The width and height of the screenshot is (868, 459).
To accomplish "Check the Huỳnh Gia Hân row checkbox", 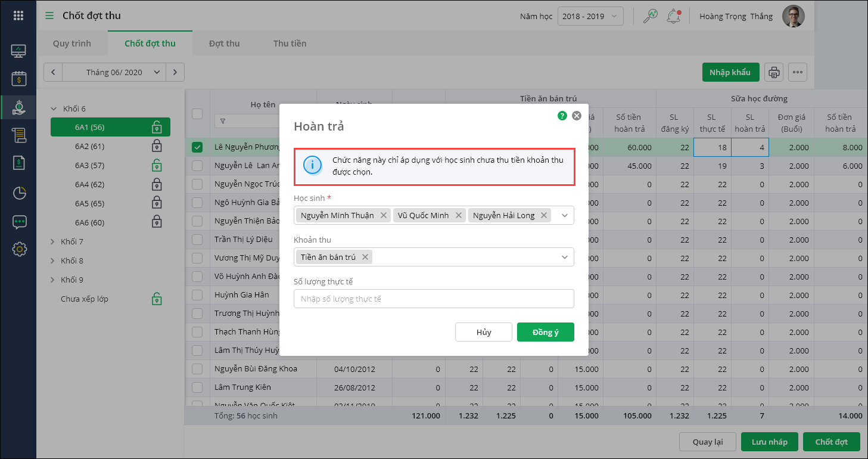I will click(x=197, y=295).
